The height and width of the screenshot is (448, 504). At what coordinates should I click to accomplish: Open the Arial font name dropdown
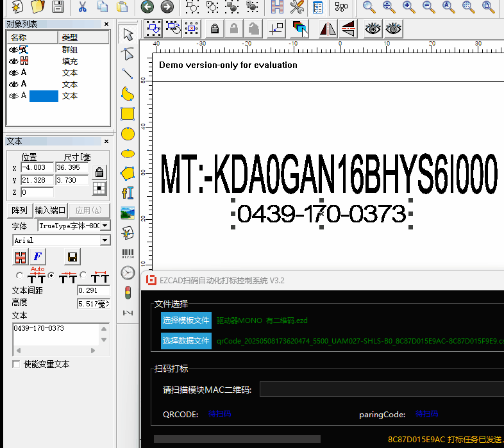click(105, 240)
